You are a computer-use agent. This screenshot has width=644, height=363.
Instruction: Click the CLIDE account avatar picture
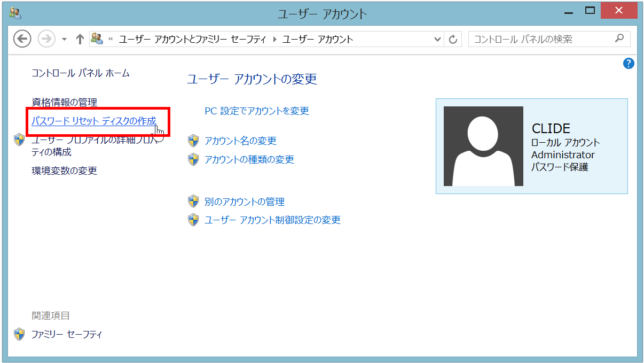483,146
